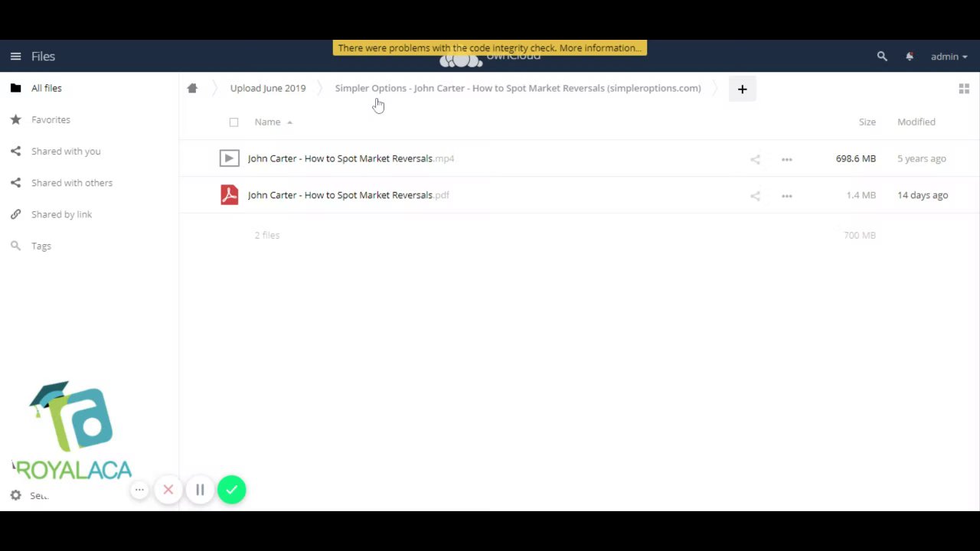Click 698.6 MB size of mp4
The width and height of the screenshot is (980, 551).
855,158
